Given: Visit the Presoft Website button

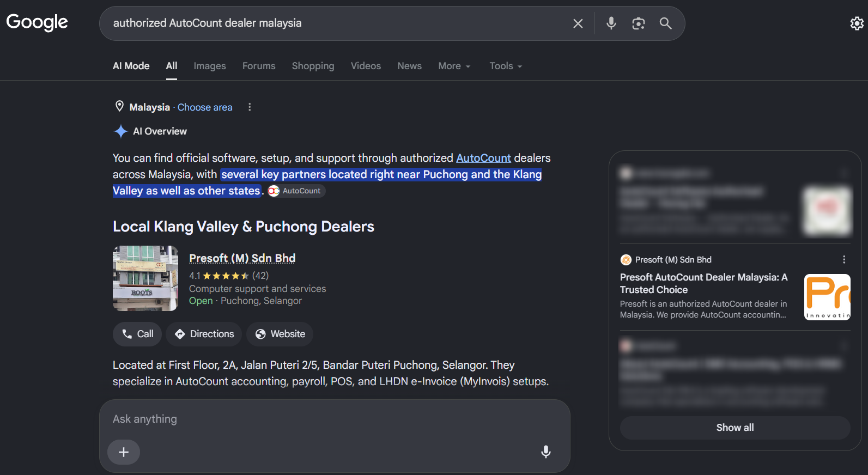Looking at the screenshot, I should tap(280, 334).
